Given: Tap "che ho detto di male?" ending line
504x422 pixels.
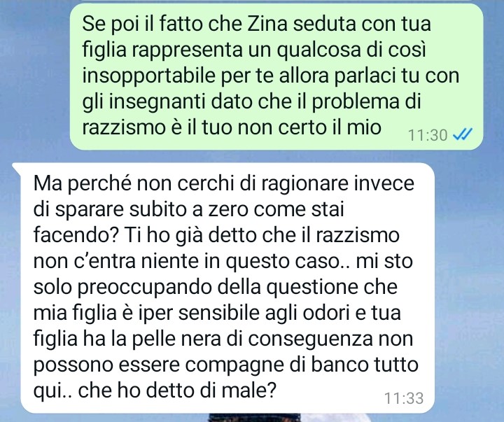Looking at the screenshot, I should pyautogui.click(x=177, y=391).
